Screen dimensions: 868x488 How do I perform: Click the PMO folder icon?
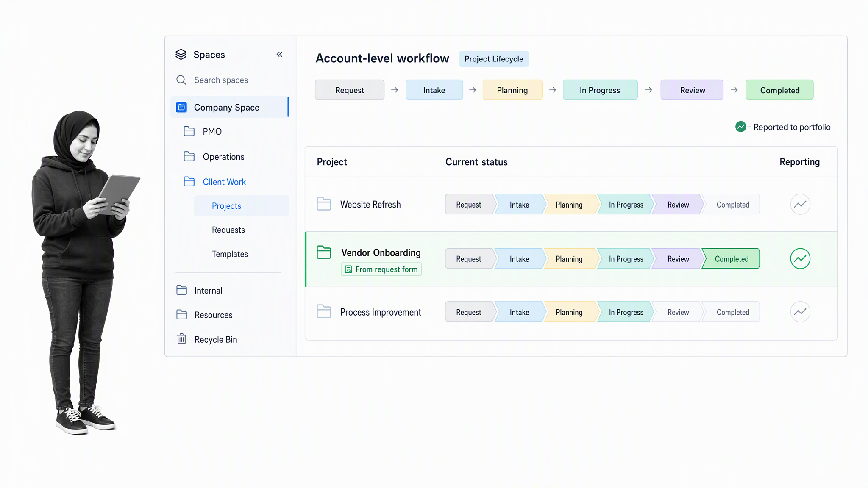(189, 131)
